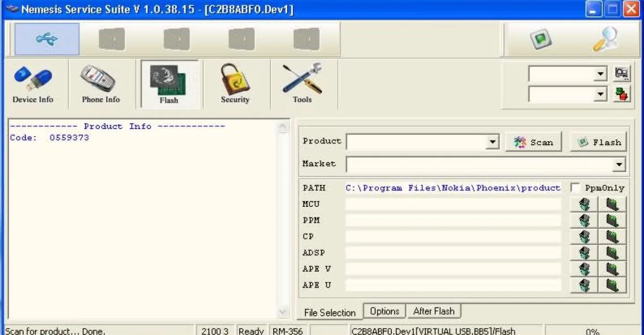644x335 pixels.
Task: Click the MCU file path field
Action: (453, 204)
